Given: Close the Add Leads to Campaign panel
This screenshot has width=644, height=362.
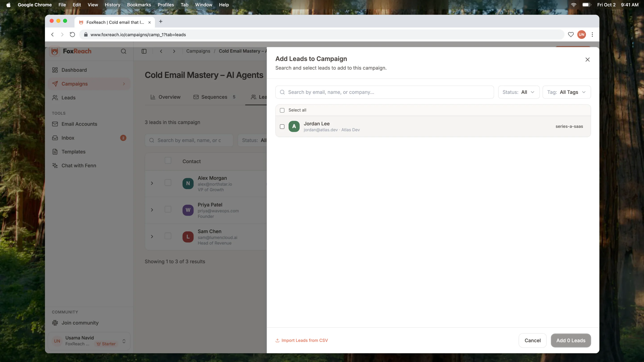Looking at the screenshot, I should click(587, 59).
